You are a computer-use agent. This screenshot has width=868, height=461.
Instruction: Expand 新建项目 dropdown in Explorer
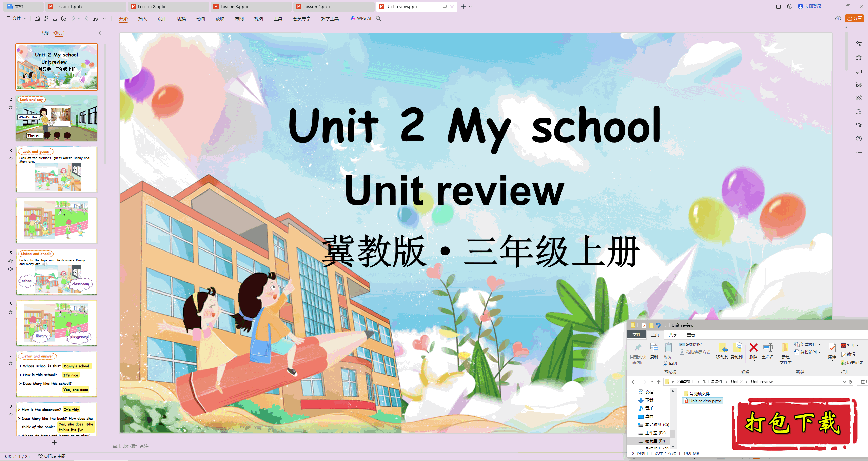(x=819, y=344)
